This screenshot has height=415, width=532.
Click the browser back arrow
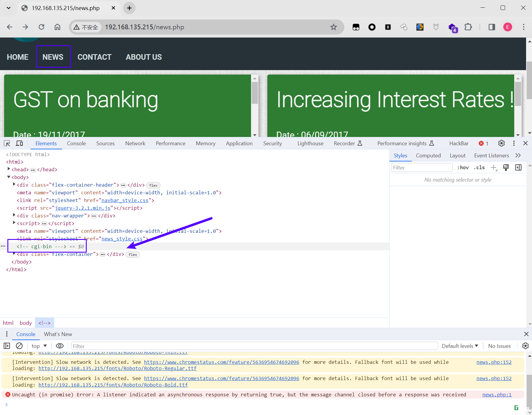[9, 27]
